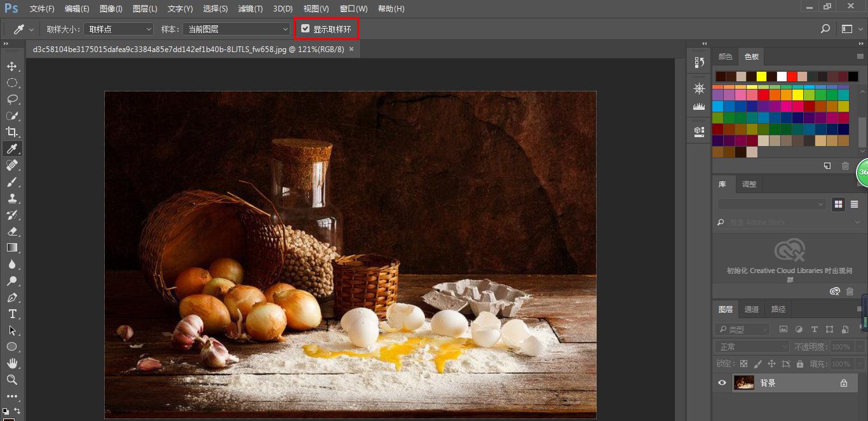868x421 pixels.
Task: Select the Crop tool
Action: tap(11, 132)
